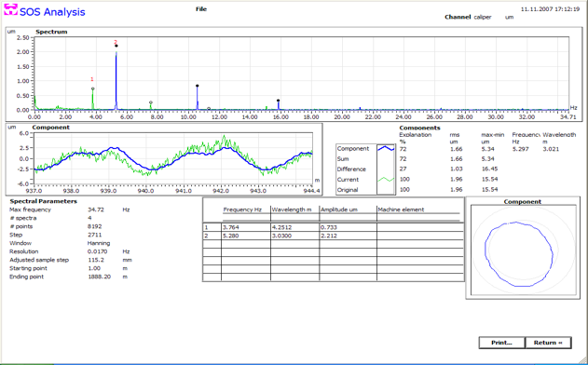Click the black peak dot near 10.5 Hz
The width and height of the screenshot is (588, 365).
click(198, 86)
